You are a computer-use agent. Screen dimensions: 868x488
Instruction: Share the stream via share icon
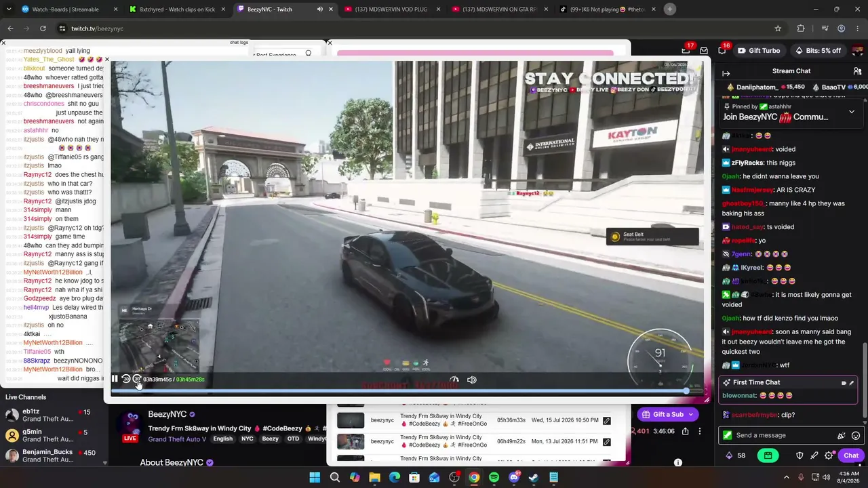(686, 431)
